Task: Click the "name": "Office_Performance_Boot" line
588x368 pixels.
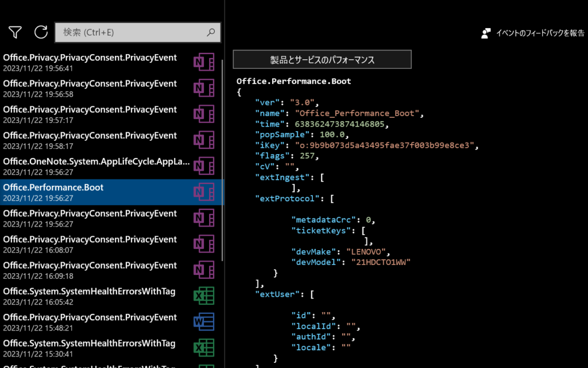Action: tap(339, 113)
